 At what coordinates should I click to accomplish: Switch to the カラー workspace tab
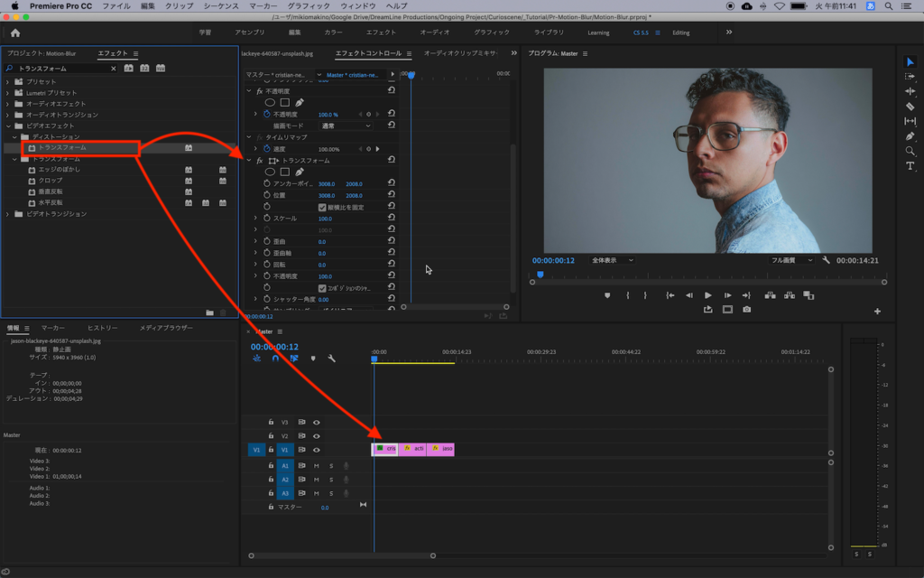tap(333, 33)
